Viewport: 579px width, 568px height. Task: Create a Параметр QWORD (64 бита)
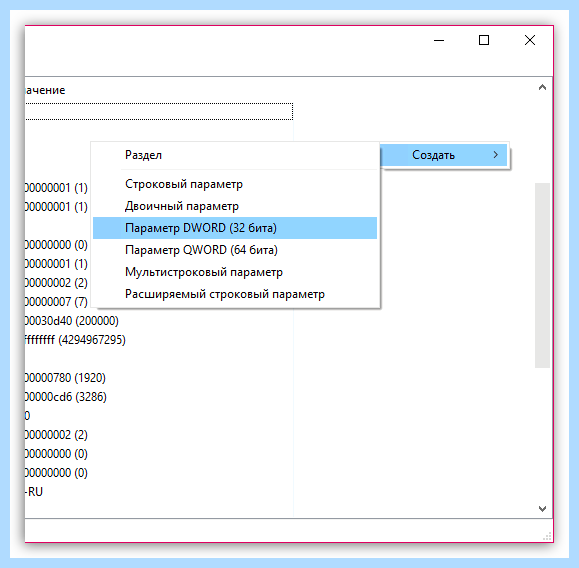tap(235, 250)
